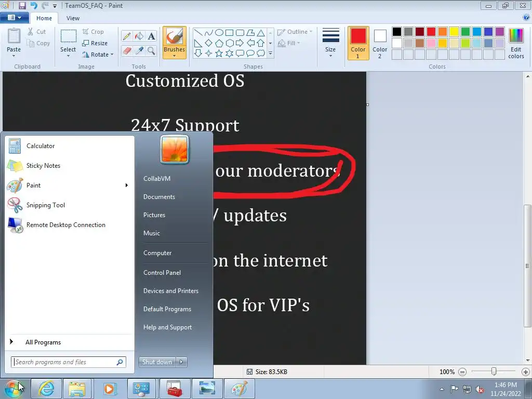Screen dimensions: 532x399
Task: Expand the Select dropdown arrow
Action: pyautogui.click(x=68, y=56)
